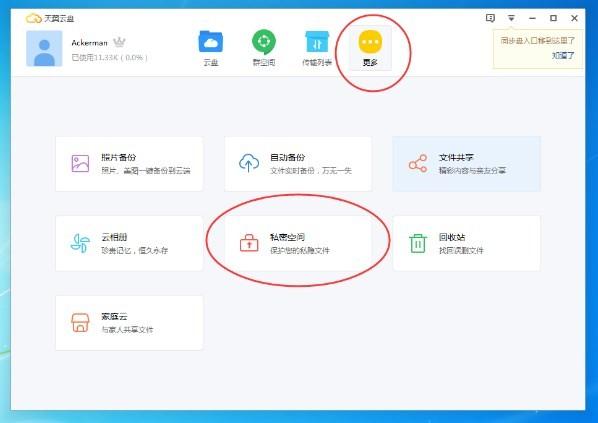Click the pinwheel cloud album icon
This screenshot has width=598, height=423.
[80, 243]
